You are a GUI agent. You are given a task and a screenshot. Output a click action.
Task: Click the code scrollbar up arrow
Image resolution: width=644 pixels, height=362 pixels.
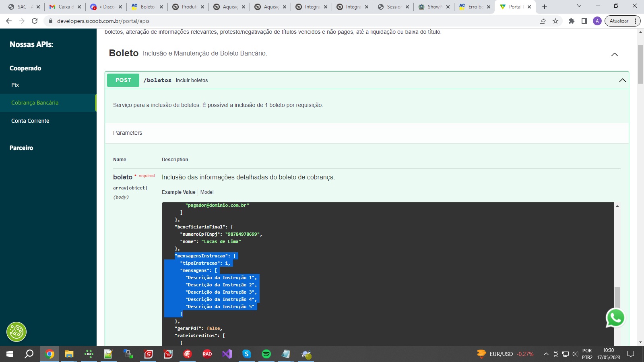pos(617,206)
